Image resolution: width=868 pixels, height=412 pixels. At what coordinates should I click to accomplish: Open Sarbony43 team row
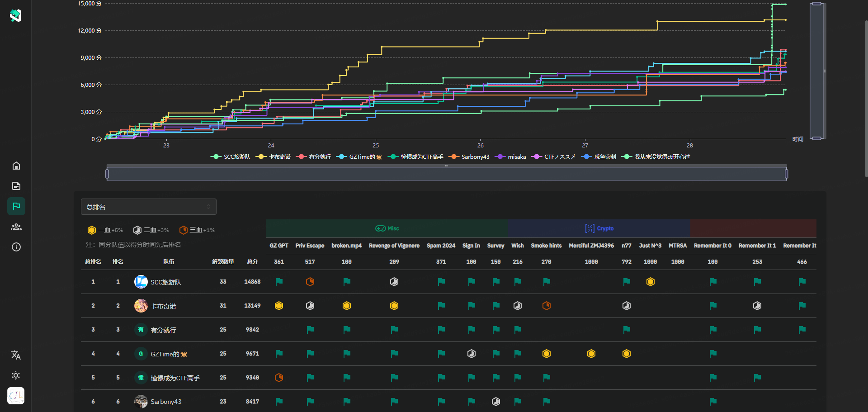[448, 402]
